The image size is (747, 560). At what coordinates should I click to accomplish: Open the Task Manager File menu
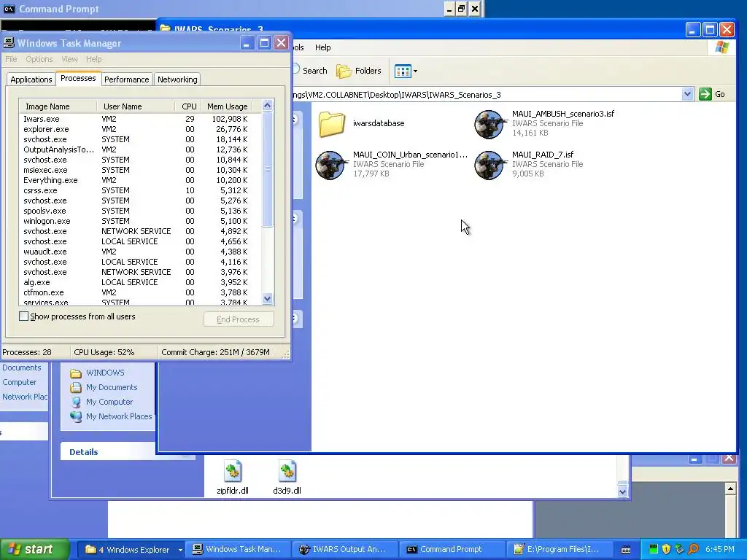coord(11,59)
